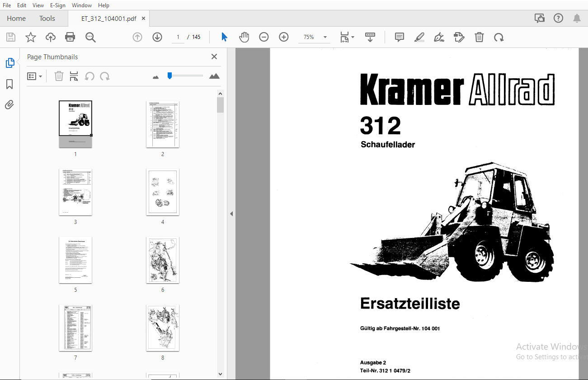The image size is (588, 380).
Task: Open the Bookmarks sidebar panel
Action: click(9, 84)
